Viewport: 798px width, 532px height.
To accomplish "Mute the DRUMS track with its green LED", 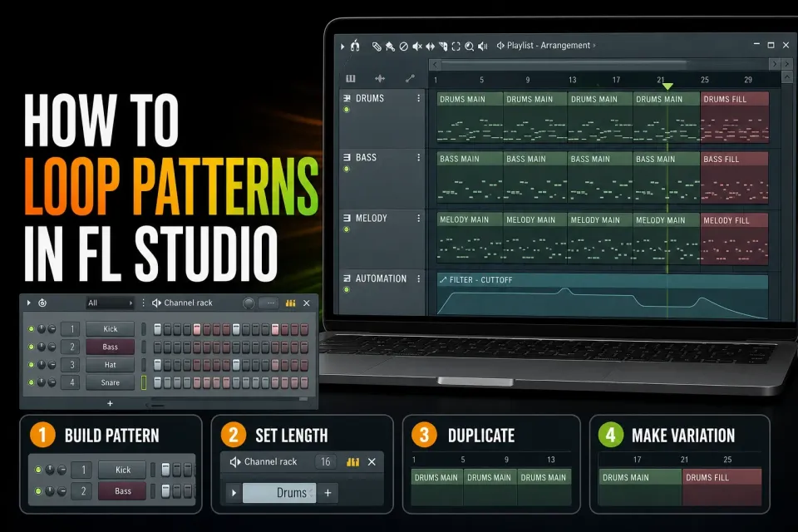I will tap(347, 110).
